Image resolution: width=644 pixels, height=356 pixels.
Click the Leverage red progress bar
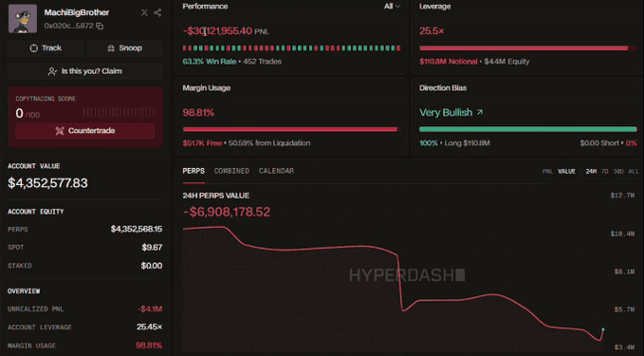point(527,48)
